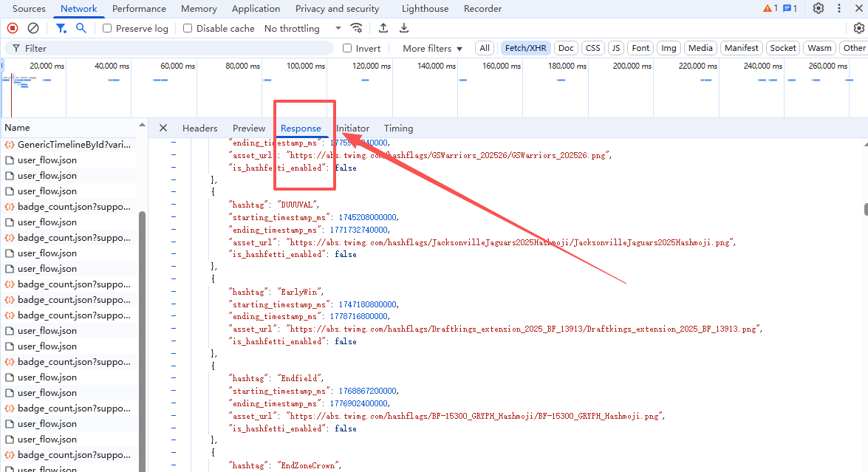The width and height of the screenshot is (868, 472).
Task: Open the Application panel
Action: [x=256, y=8]
